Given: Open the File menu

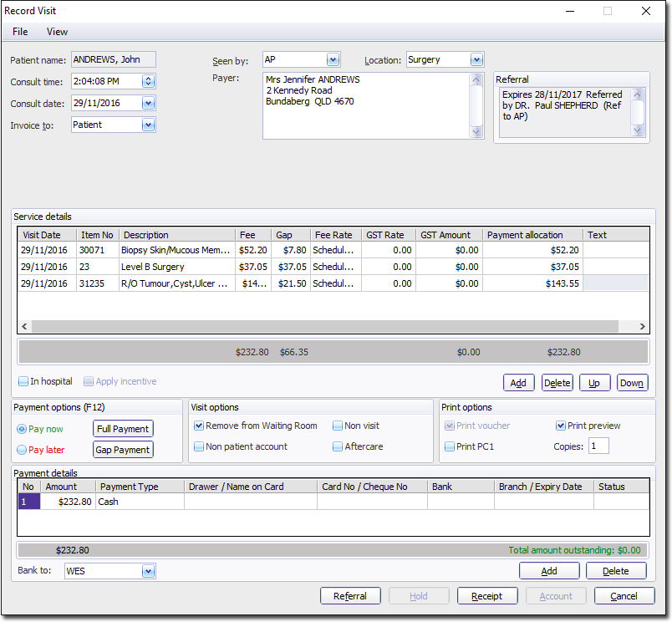Looking at the screenshot, I should pyautogui.click(x=20, y=32).
